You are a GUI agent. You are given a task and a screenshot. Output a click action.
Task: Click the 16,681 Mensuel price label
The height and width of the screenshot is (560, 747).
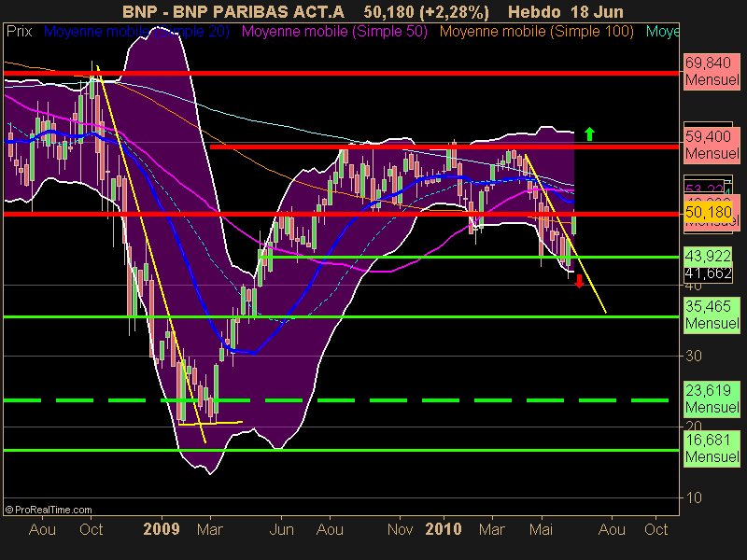click(x=712, y=448)
